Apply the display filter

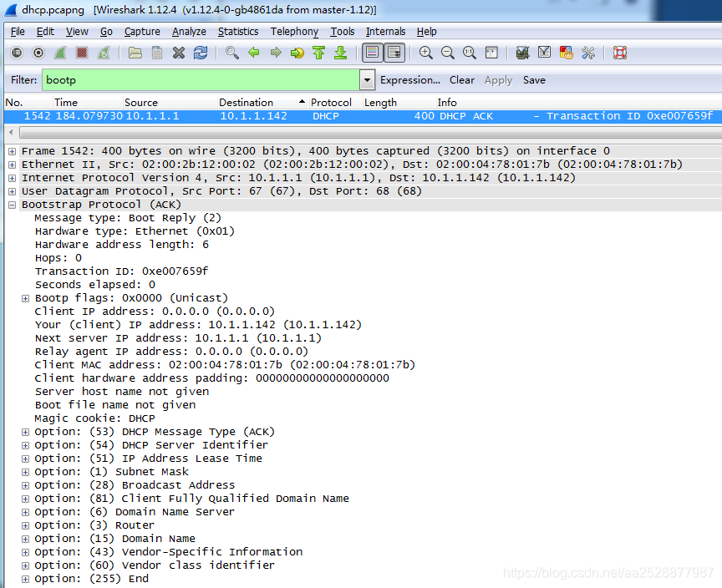pos(498,80)
